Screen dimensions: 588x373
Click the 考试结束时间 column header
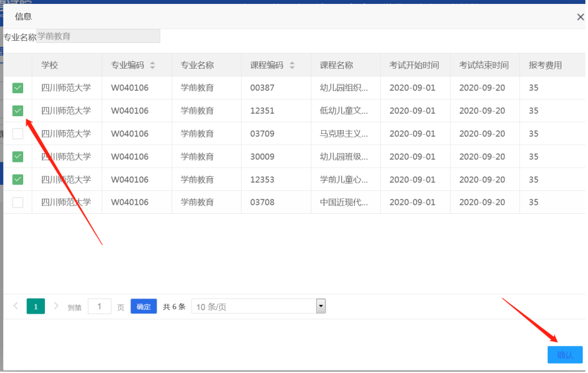coord(484,65)
